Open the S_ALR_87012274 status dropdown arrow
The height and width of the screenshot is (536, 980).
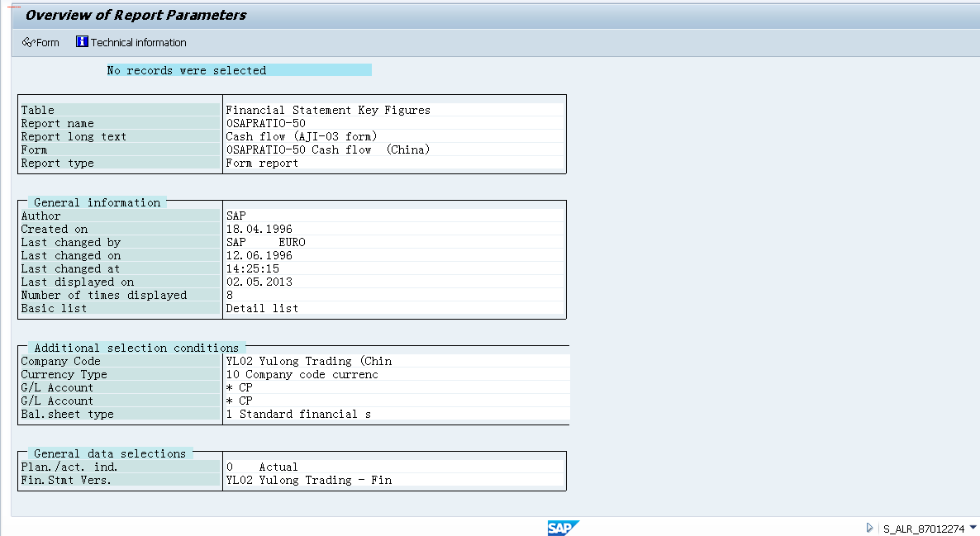[x=973, y=528]
